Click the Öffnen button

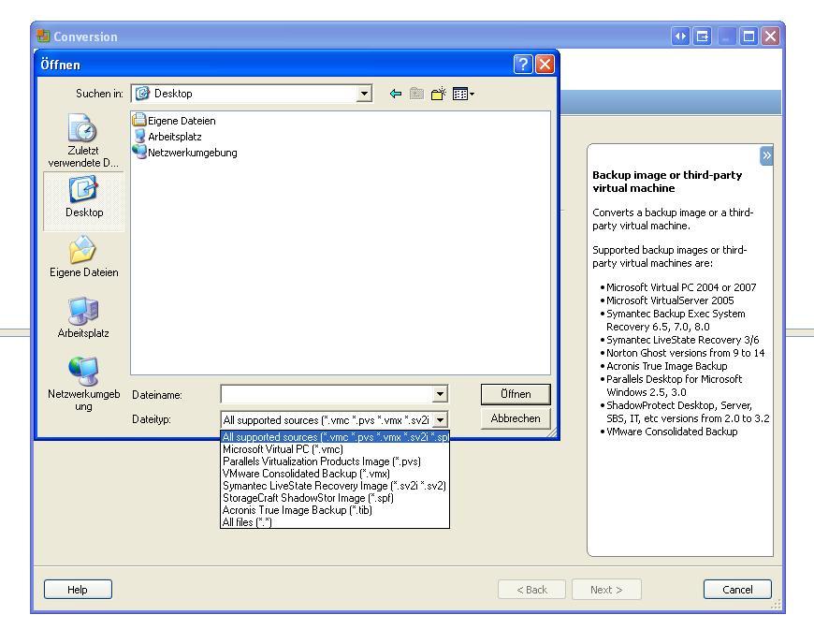516,394
